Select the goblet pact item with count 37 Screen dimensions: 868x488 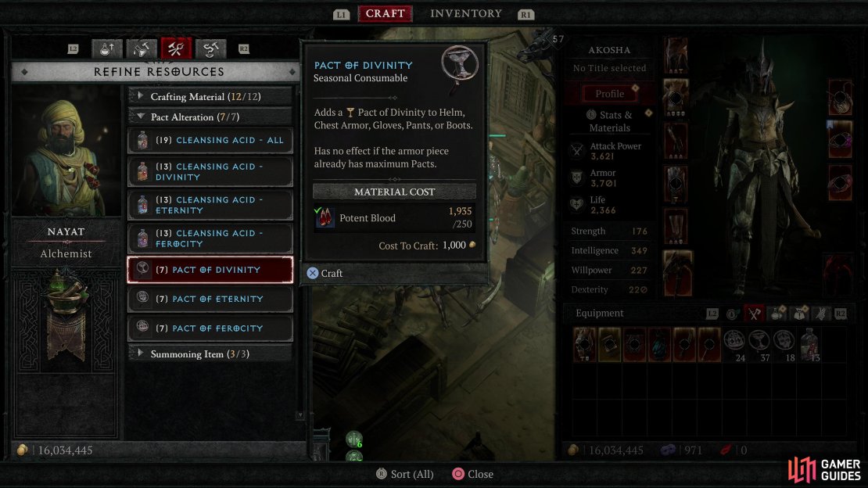pyautogui.click(x=759, y=344)
